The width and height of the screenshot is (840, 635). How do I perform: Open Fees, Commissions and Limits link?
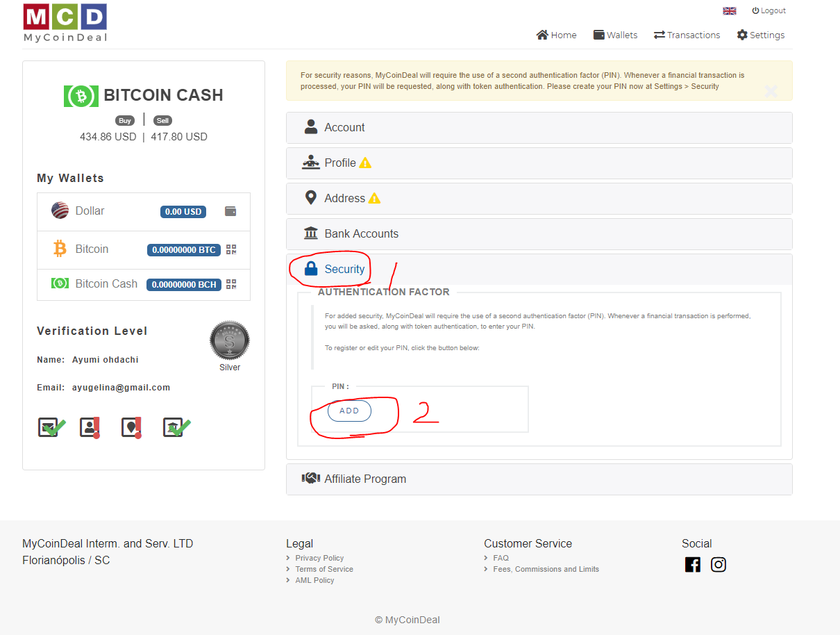point(546,569)
